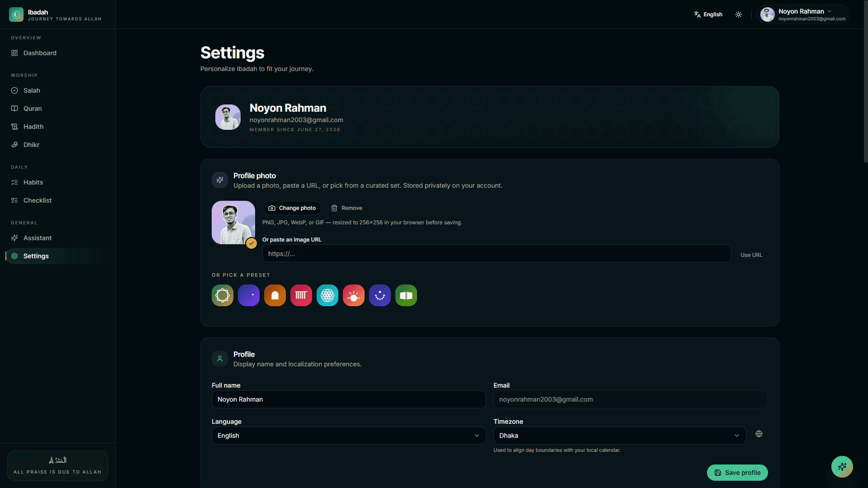Select the crimson columns preset avatar
This screenshot has width=868, height=488.
coord(301,295)
